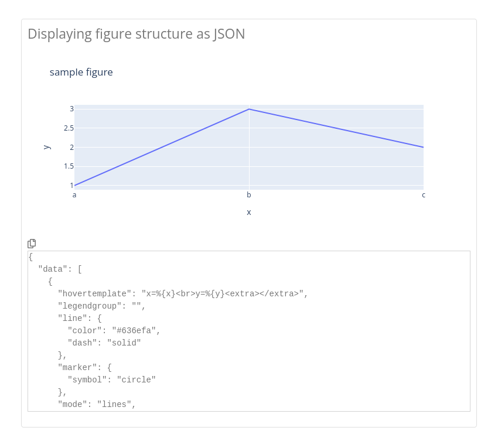This screenshot has width=498, height=448.
Task: Click the copy to clipboard icon
Action: (32, 243)
